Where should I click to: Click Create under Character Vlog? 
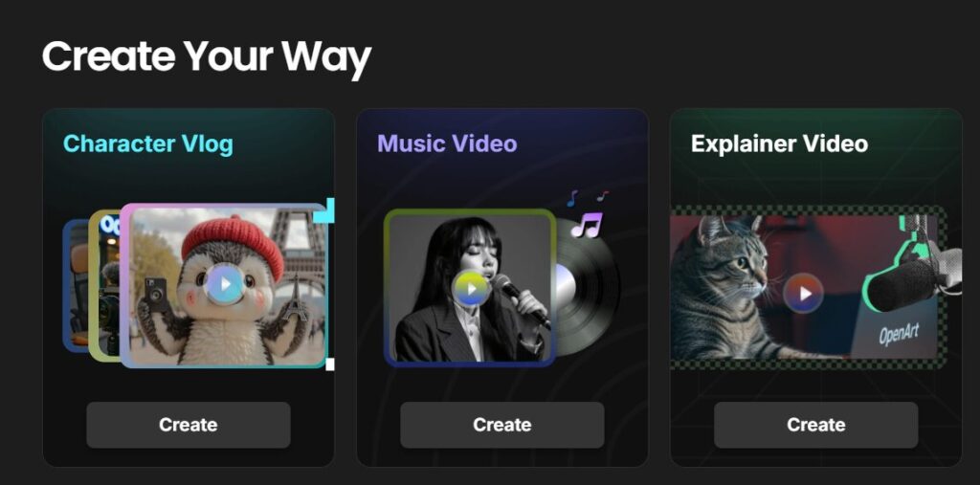click(x=189, y=425)
